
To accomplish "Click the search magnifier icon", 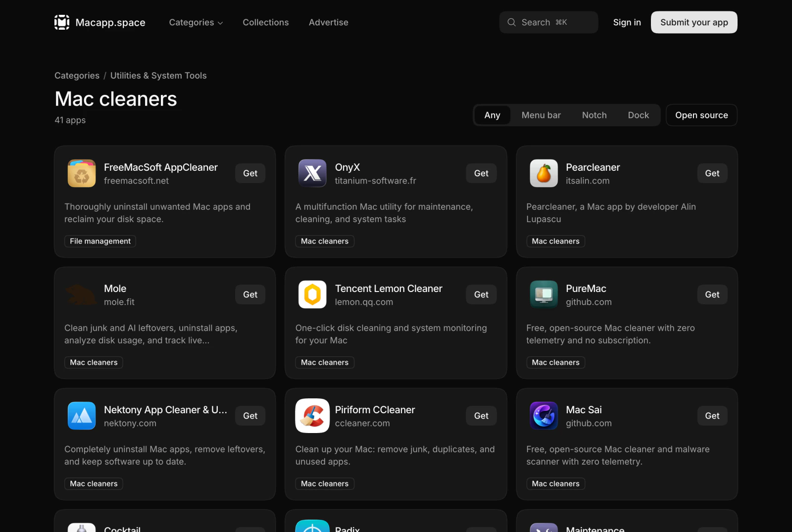I will coord(511,22).
